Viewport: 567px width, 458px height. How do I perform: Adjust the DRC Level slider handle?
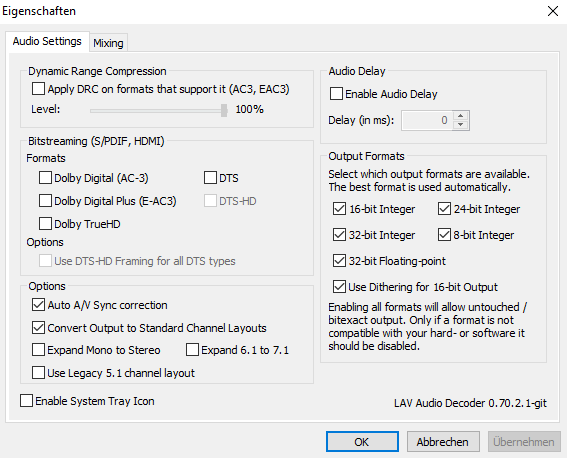pyautogui.click(x=224, y=110)
